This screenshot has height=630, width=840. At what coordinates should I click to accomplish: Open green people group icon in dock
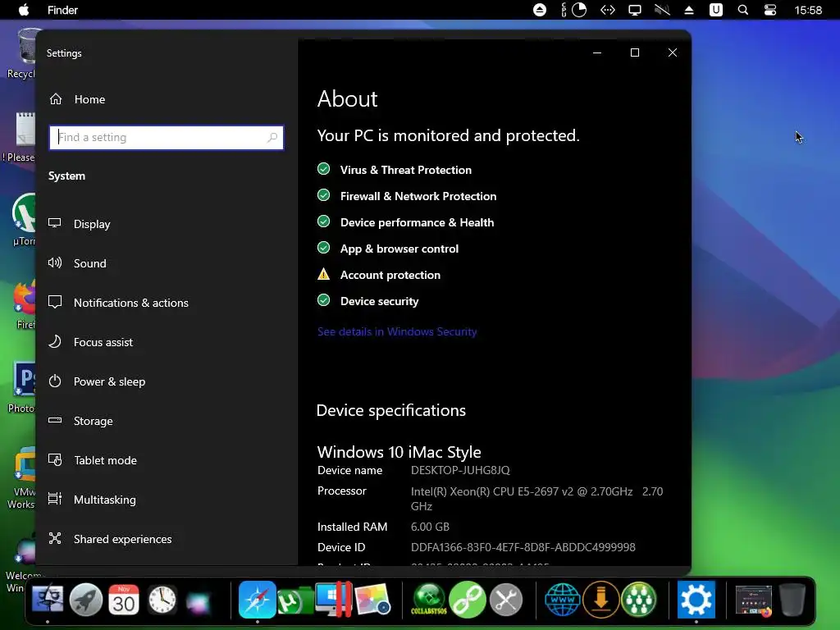point(638,600)
